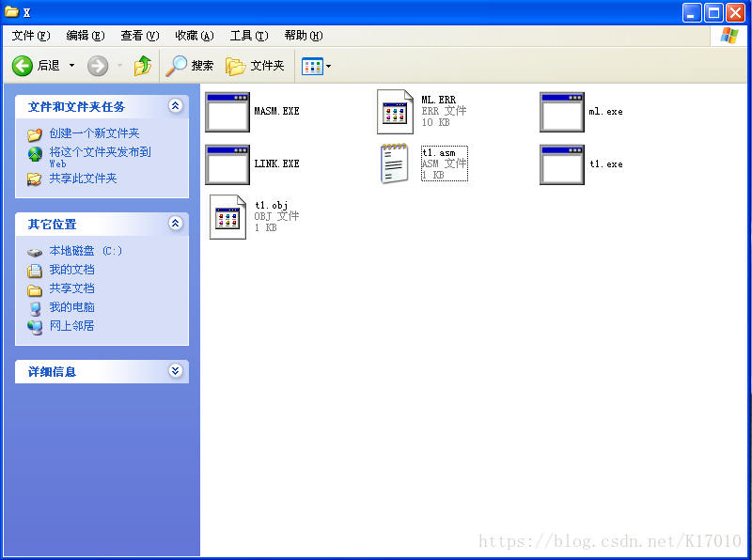Click the LINK.EXE file name label

coord(276,164)
